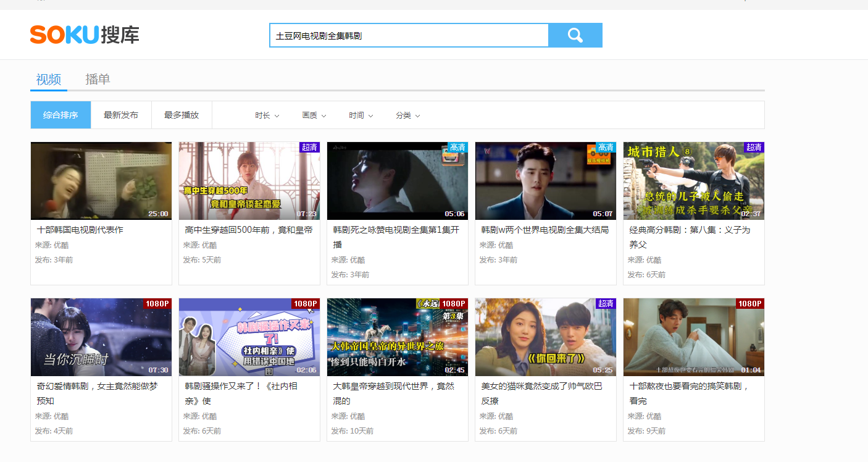The image size is (868, 462).
Task: Click the 07:30 duration label
Action: click(158, 370)
